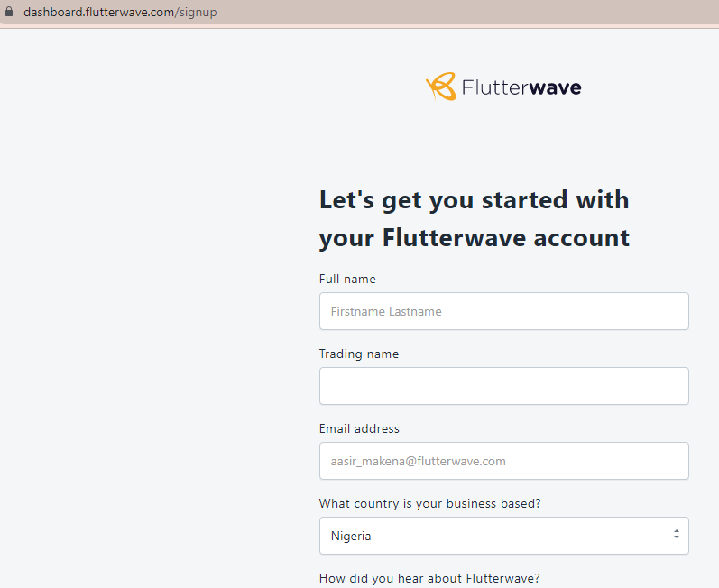Focus the browser URL dashboard.flutterwave.com/signup

tap(119, 13)
